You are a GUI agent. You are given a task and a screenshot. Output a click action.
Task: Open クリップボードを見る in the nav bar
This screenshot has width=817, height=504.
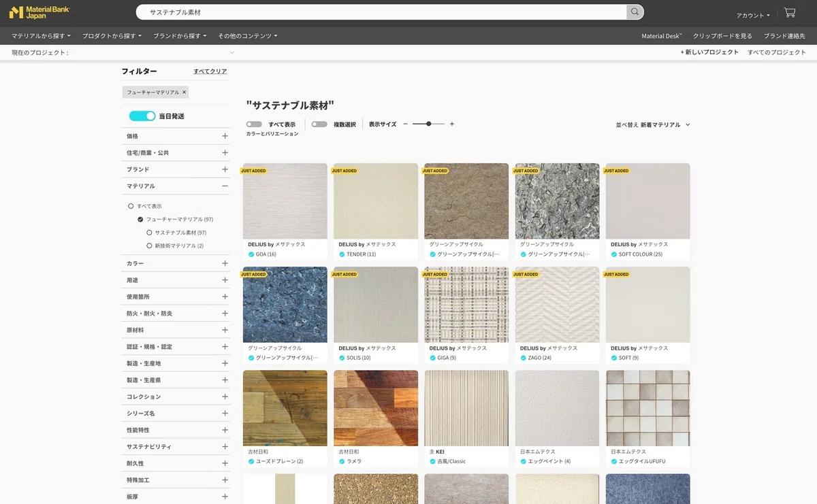point(722,35)
